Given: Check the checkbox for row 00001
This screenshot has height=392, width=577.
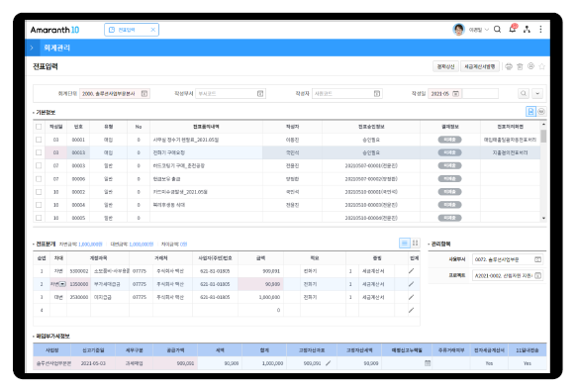Looking at the screenshot, I should tap(39, 140).
